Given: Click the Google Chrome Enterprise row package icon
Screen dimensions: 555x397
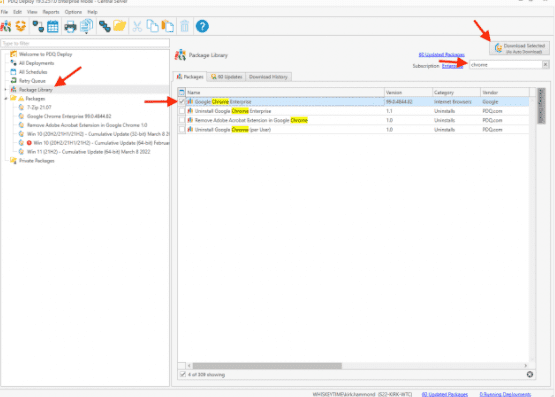Looking at the screenshot, I should tap(190, 102).
